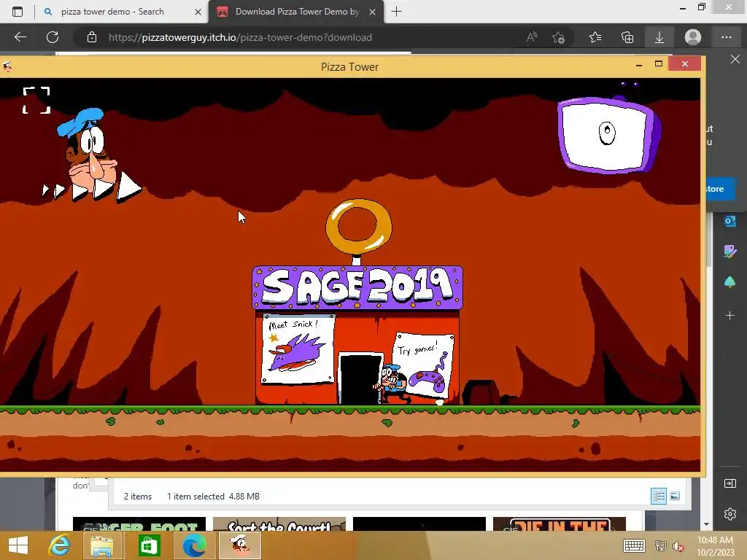Screen dimensions: 747x560
Task: Close the pizza tower demo Search tab
Action: click(198, 12)
